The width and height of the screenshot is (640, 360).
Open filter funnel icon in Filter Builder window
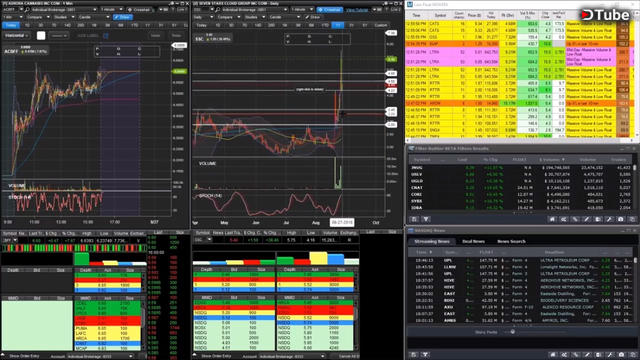[x=426, y=219]
